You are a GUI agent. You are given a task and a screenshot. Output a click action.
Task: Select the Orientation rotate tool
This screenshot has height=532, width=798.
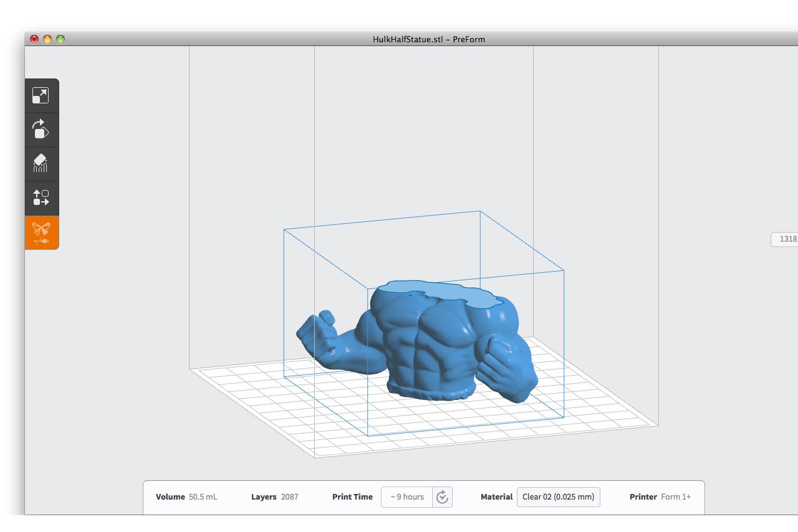(x=41, y=130)
